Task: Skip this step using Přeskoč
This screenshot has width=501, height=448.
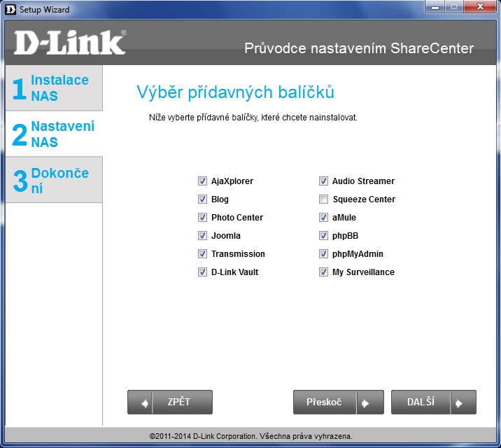Action: pyautogui.click(x=339, y=402)
